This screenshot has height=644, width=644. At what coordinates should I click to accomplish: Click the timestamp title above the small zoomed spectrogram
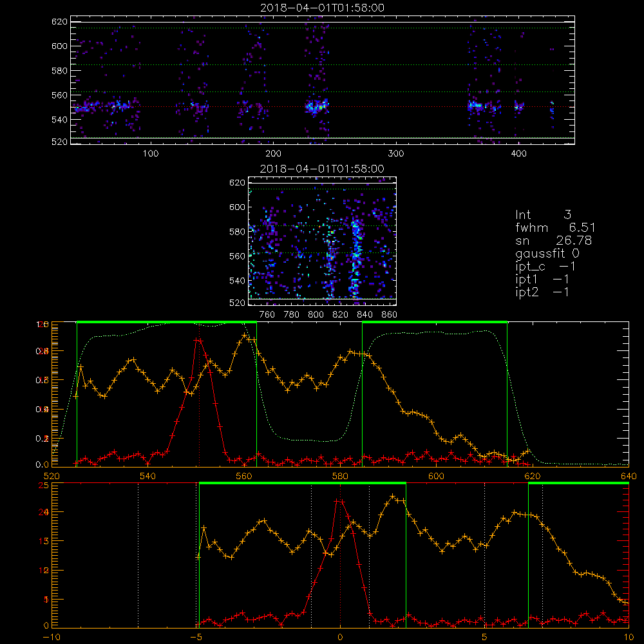(322, 169)
